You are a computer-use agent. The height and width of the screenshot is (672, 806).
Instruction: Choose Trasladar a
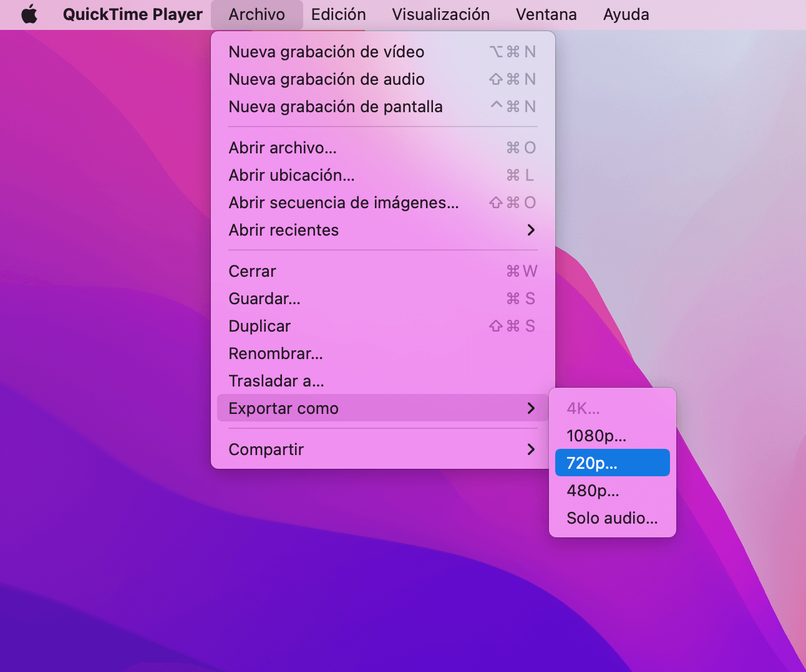(x=276, y=381)
